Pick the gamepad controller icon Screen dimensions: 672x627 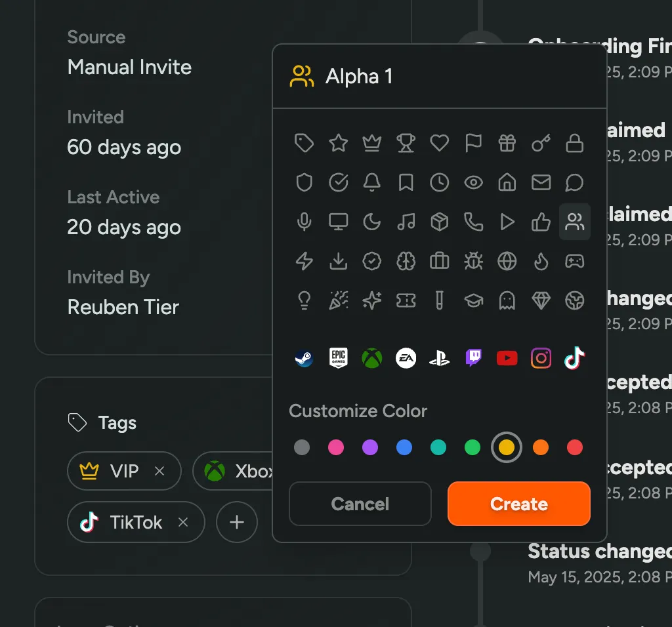pyautogui.click(x=574, y=261)
